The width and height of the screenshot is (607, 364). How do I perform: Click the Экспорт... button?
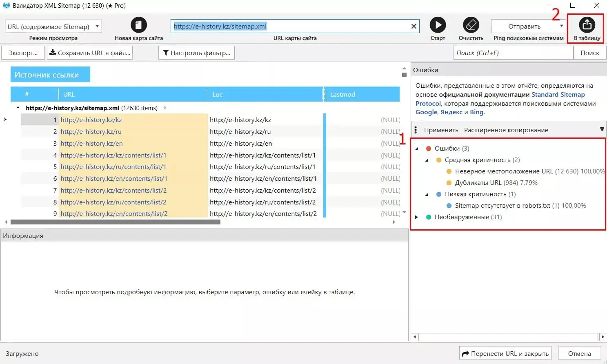point(23,53)
